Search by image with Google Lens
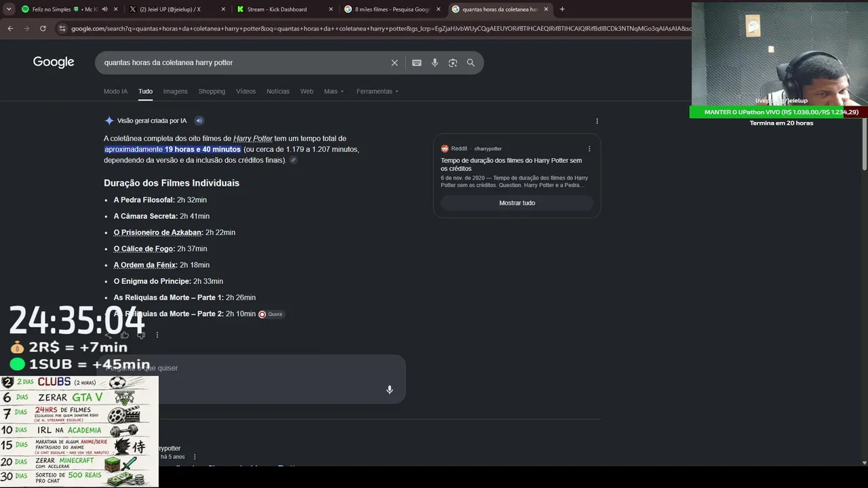Viewport: 868px width, 488px height. [452, 63]
